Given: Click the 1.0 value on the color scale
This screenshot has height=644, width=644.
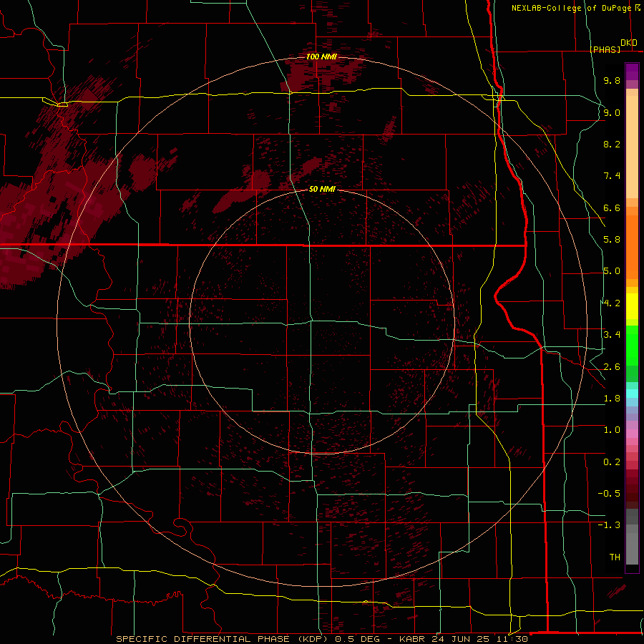Looking at the screenshot, I should [x=612, y=430].
